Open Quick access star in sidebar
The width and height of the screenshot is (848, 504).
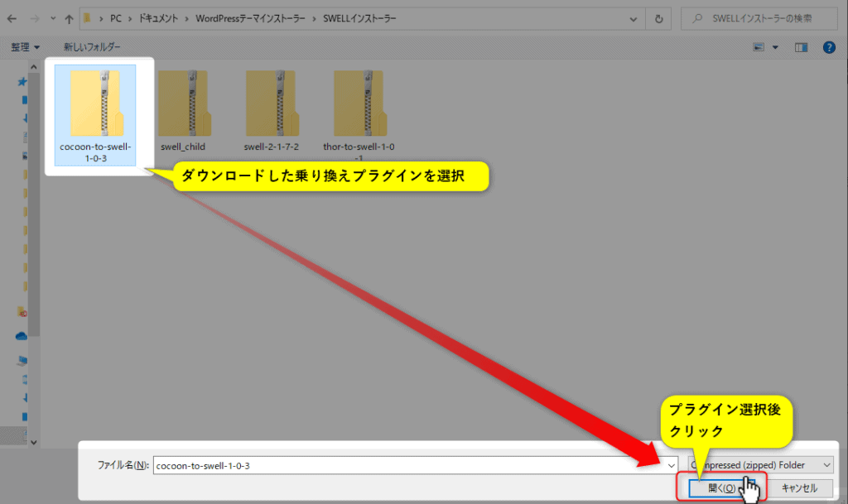(22, 82)
